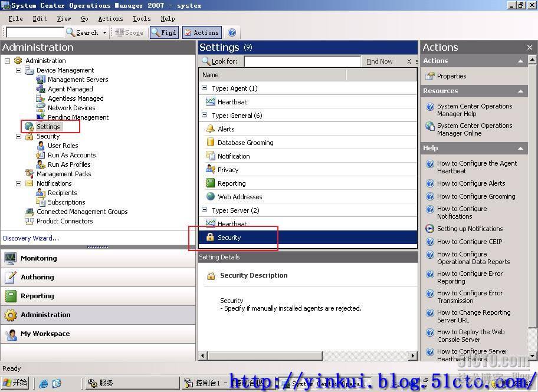The width and height of the screenshot is (538, 392).
Task: Open the Discovery Wizard link
Action: pyautogui.click(x=31, y=238)
